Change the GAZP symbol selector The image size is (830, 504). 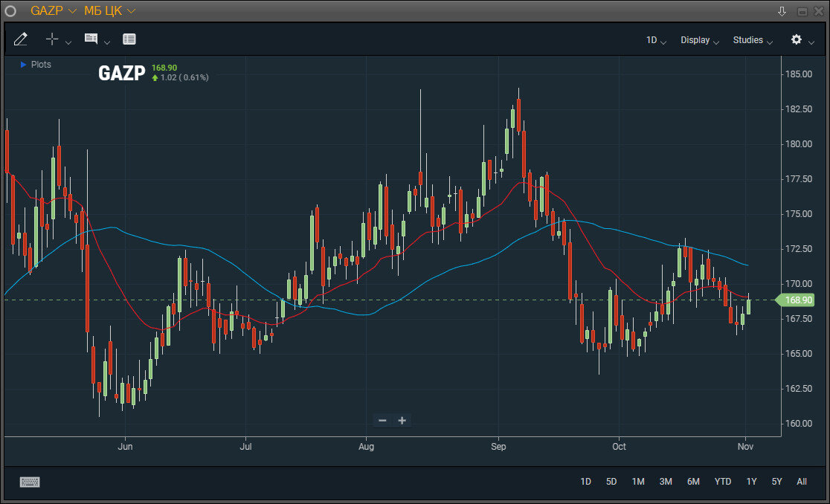(53, 10)
